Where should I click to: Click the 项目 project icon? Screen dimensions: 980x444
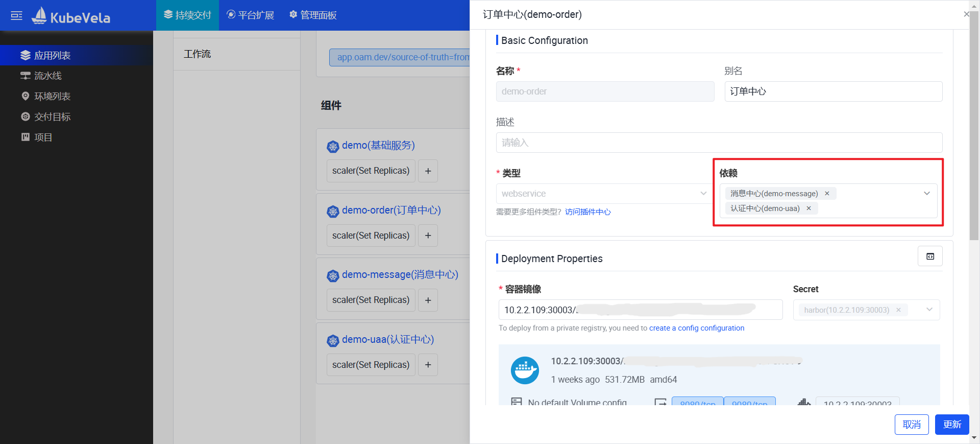26,137
